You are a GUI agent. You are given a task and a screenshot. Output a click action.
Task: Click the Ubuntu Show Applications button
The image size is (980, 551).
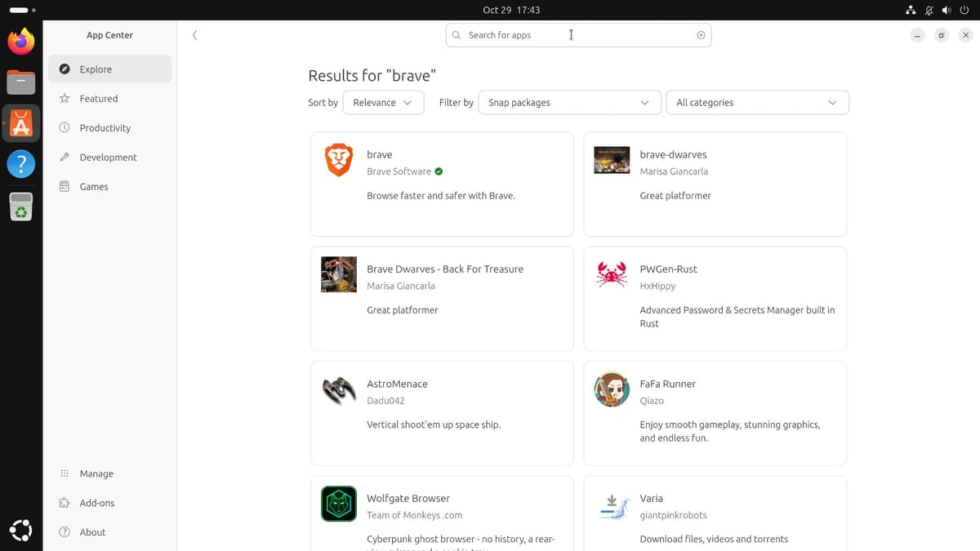click(x=21, y=530)
